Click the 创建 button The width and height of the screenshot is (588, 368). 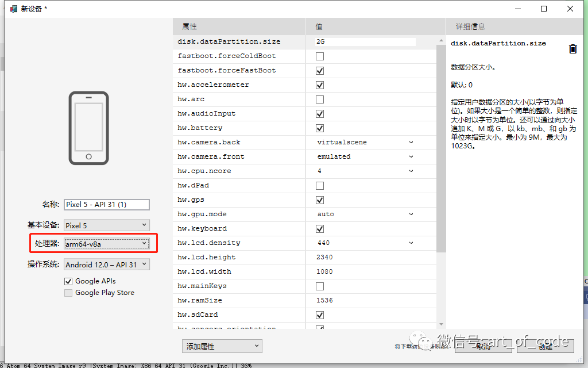pyautogui.click(x=545, y=346)
